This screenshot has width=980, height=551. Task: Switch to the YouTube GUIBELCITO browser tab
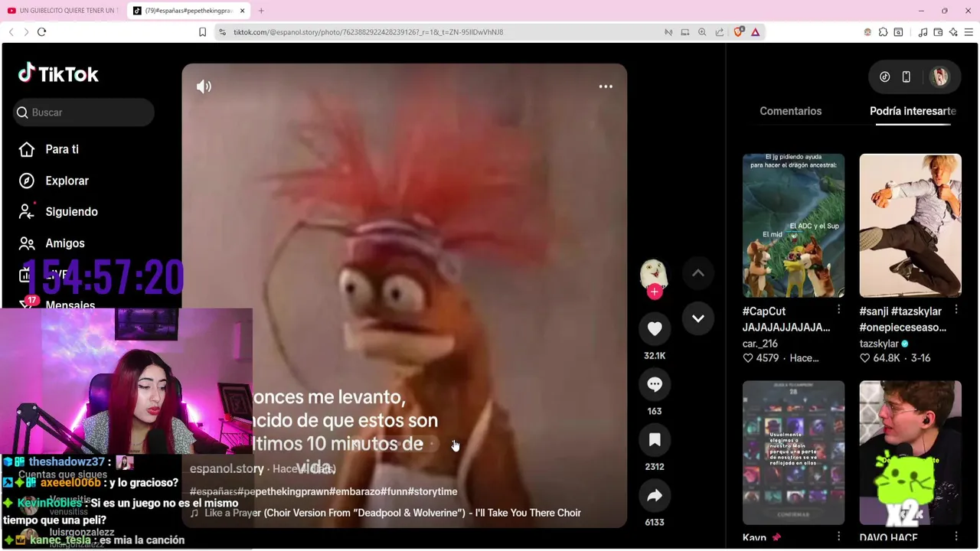click(63, 11)
